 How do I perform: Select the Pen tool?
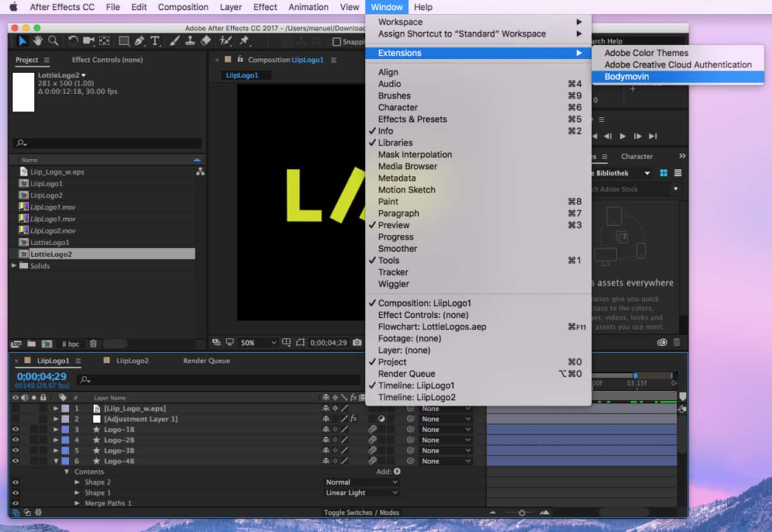139,41
